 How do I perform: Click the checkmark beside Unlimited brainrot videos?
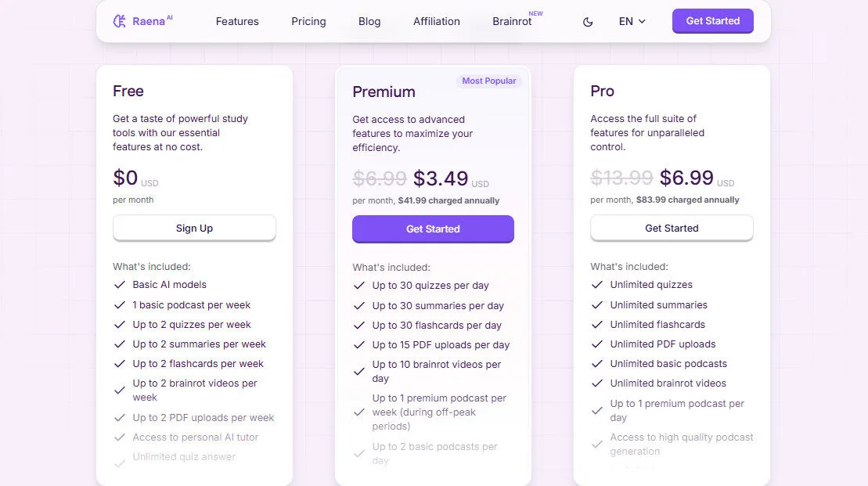(598, 383)
